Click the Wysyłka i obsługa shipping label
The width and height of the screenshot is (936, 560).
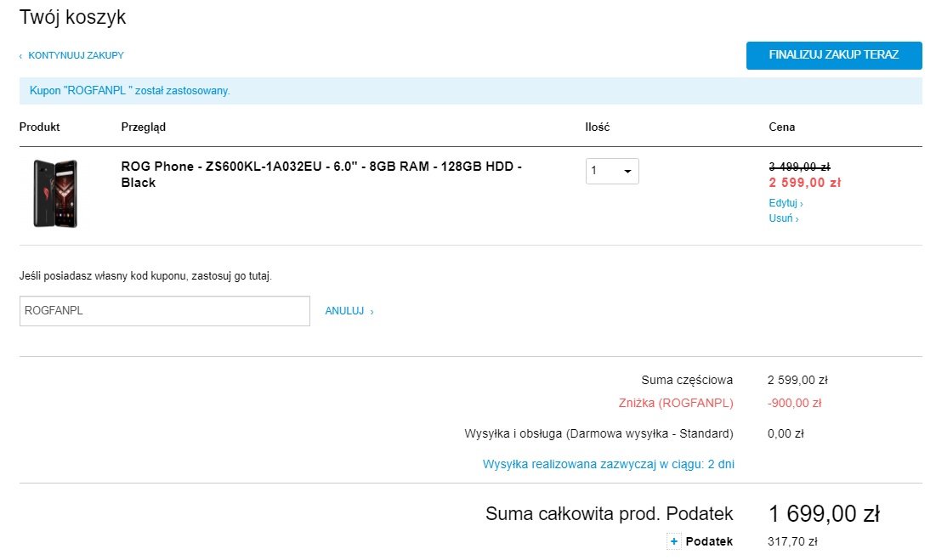(598, 433)
